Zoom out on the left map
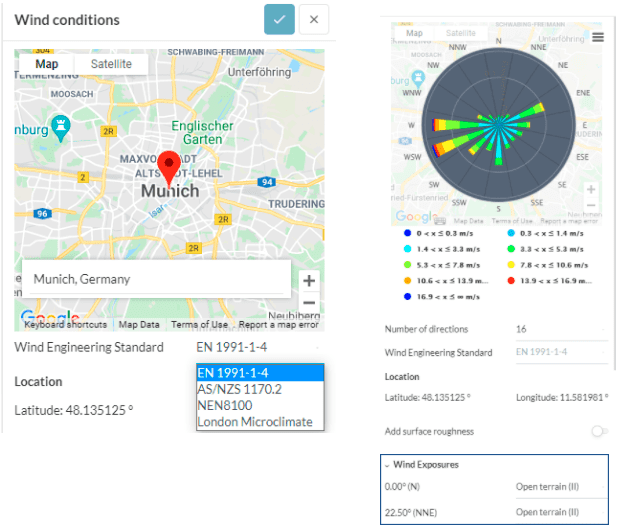Screen dimensions: 619x528 point(309,303)
